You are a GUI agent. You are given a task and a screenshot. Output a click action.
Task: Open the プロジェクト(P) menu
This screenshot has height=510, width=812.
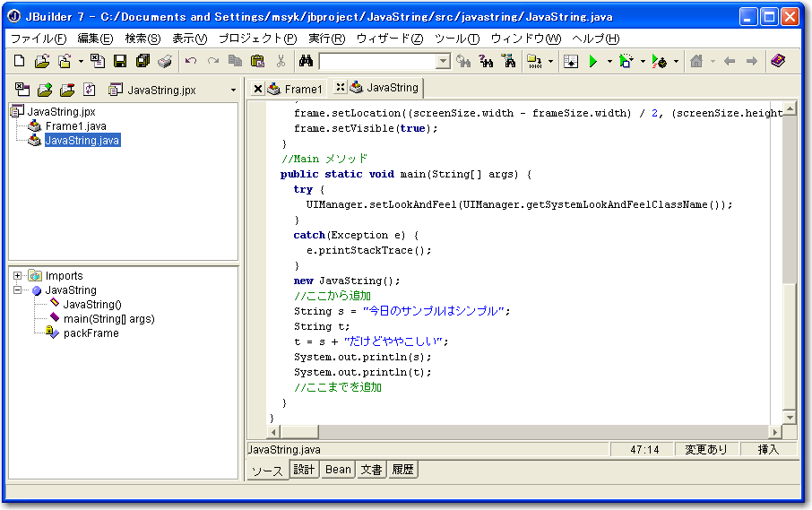pos(257,39)
